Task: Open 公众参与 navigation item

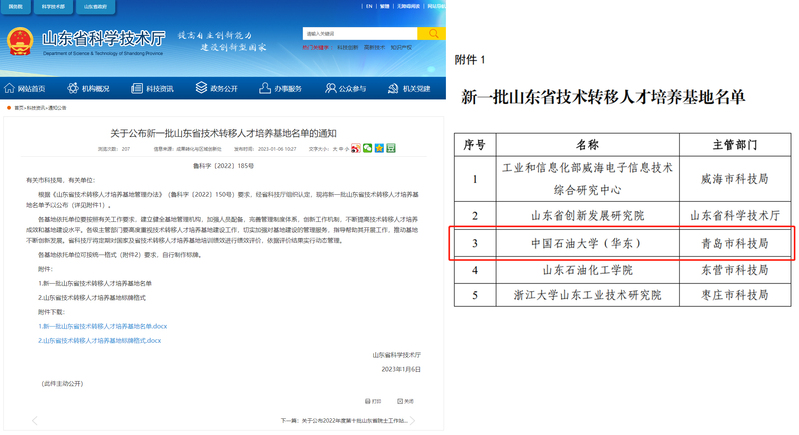Action: (x=345, y=88)
